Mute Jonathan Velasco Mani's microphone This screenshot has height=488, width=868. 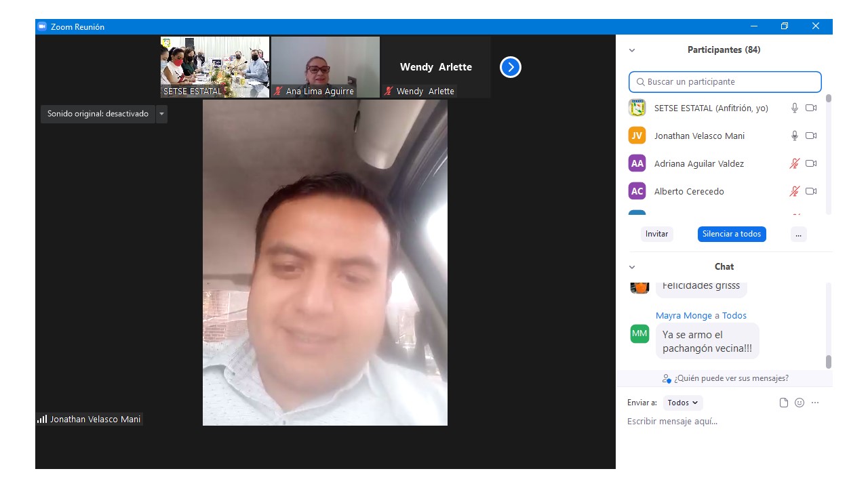click(x=795, y=136)
